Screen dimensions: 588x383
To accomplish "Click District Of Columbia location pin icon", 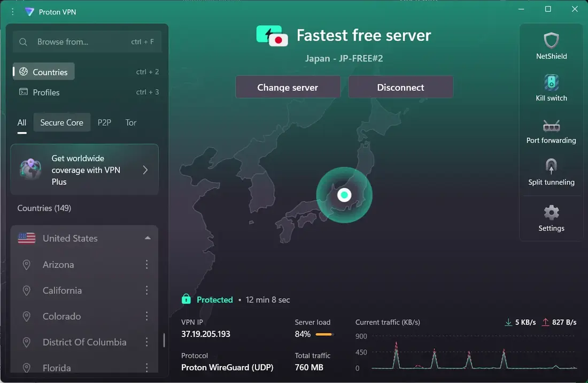I will [x=27, y=342].
